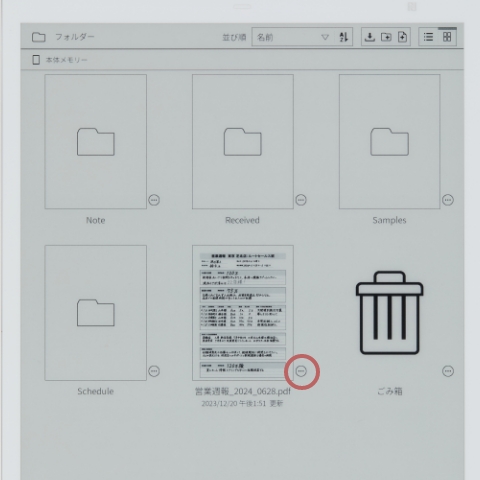480x480 pixels.
Task: Expand options for 営業週報_2024_0628.pdf
Action: pos(301,371)
